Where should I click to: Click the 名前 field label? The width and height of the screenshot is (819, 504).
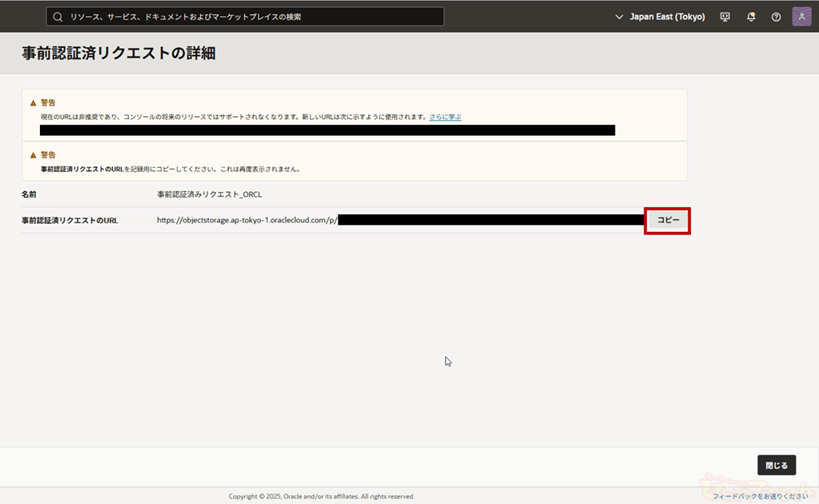click(29, 194)
